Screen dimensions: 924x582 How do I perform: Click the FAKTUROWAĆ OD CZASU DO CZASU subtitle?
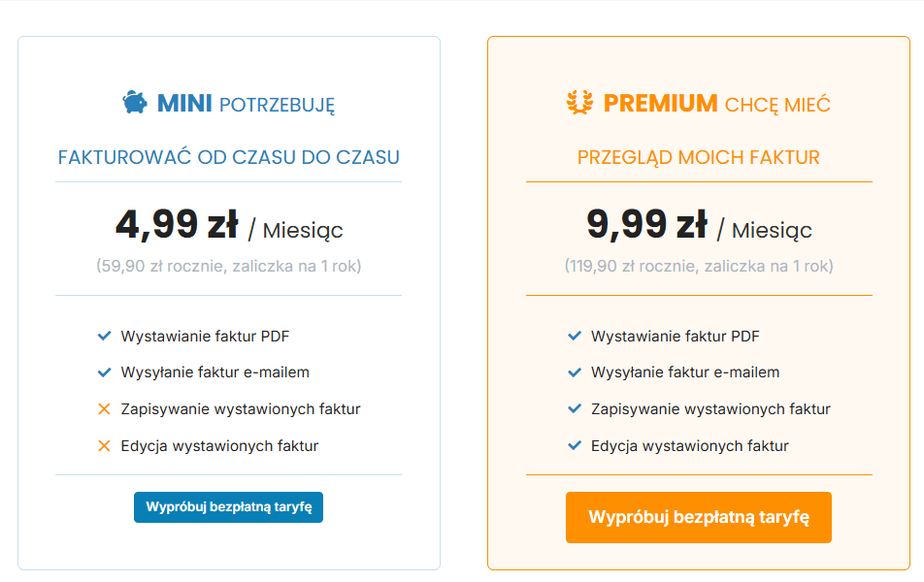[x=229, y=157]
